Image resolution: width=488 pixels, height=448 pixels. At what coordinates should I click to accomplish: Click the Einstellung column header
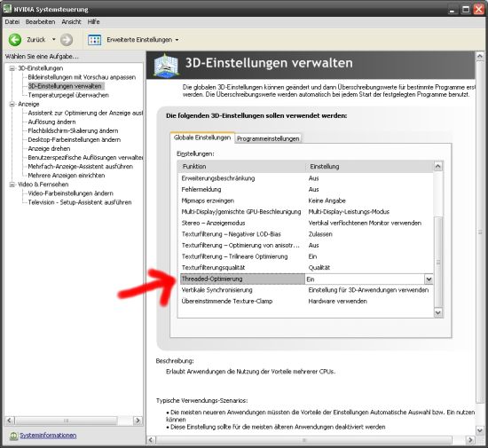click(369, 167)
